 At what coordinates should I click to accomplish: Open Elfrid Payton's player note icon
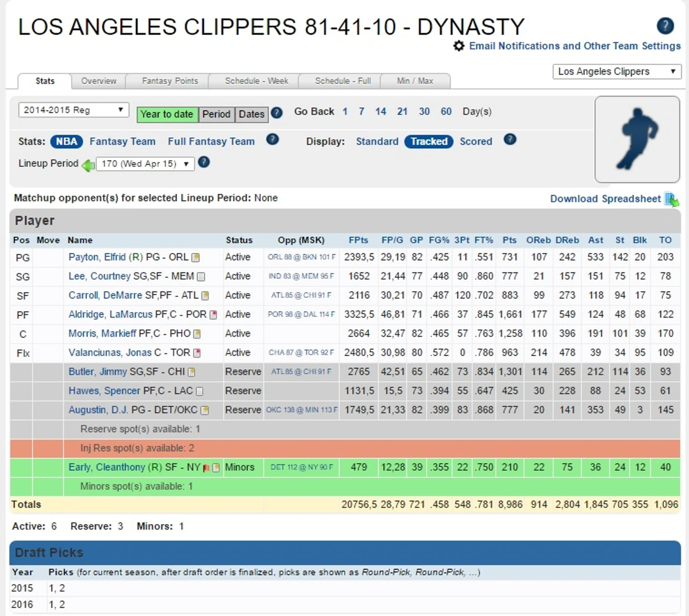pyautogui.click(x=195, y=258)
